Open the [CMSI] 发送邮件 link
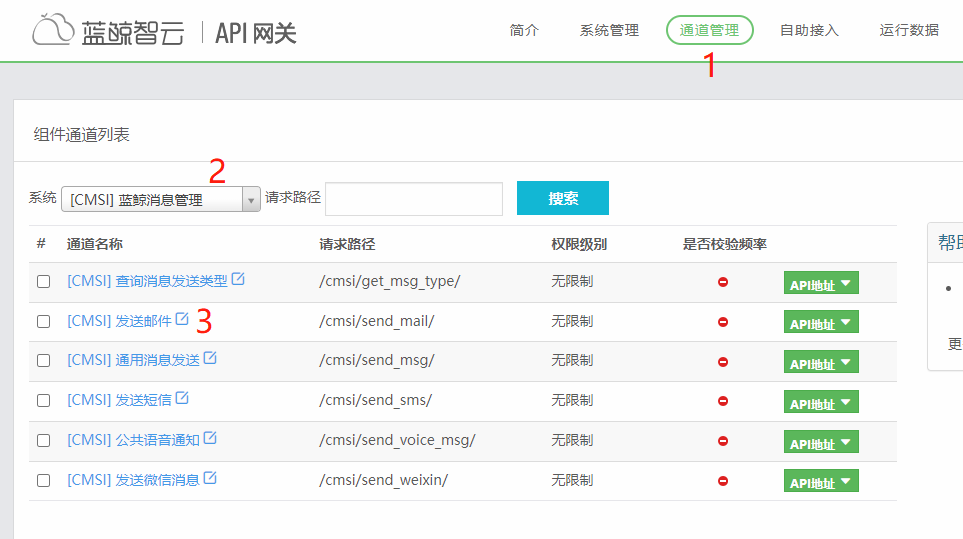The height and width of the screenshot is (539, 963). tap(119, 321)
